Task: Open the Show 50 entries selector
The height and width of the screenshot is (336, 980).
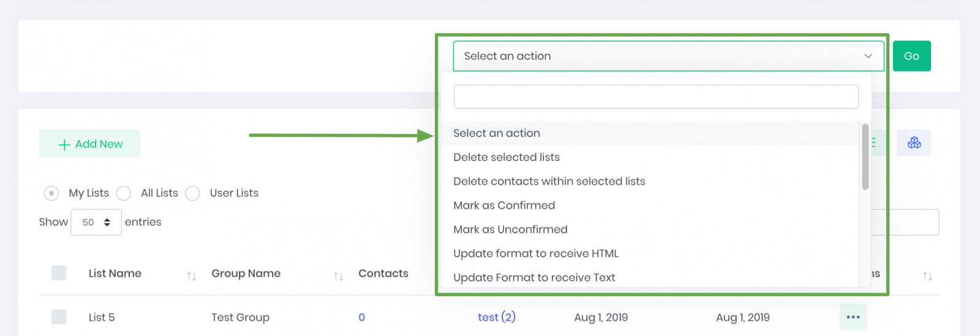Action: point(96,222)
